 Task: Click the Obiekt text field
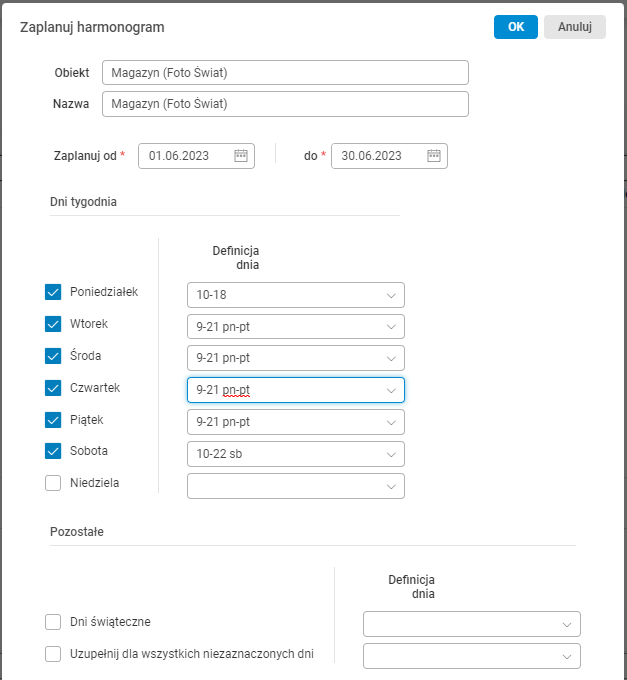285,73
